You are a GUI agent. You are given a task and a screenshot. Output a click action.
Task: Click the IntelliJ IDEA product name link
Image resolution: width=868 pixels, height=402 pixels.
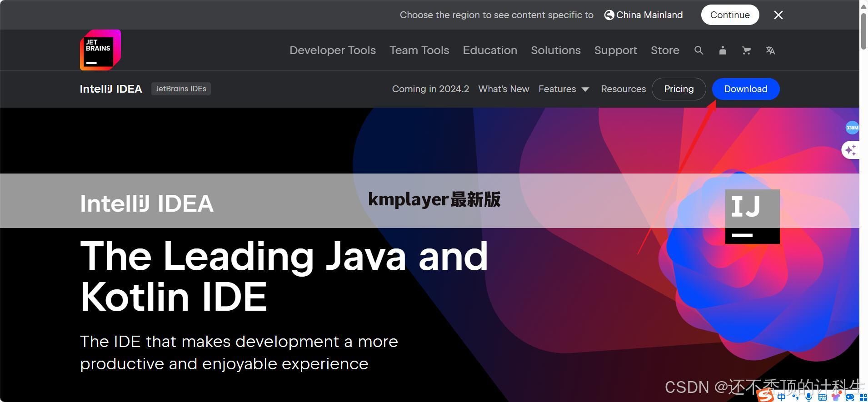111,89
